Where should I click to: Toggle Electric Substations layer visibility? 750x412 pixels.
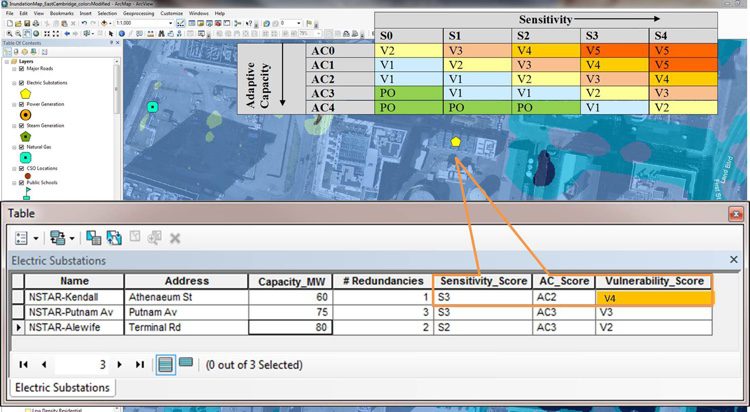21,82
